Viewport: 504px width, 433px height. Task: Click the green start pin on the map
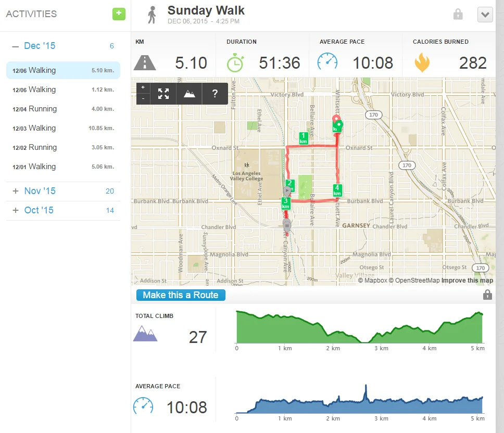coord(339,125)
